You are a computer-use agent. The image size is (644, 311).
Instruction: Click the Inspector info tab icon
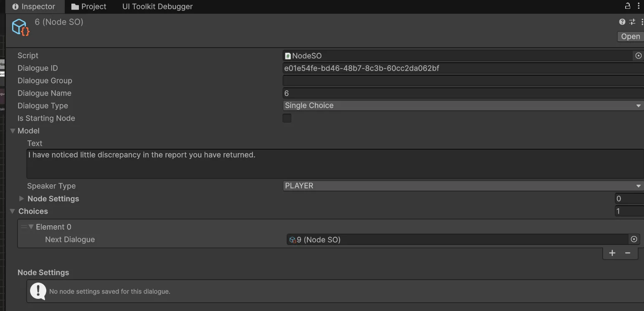(x=15, y=6)
